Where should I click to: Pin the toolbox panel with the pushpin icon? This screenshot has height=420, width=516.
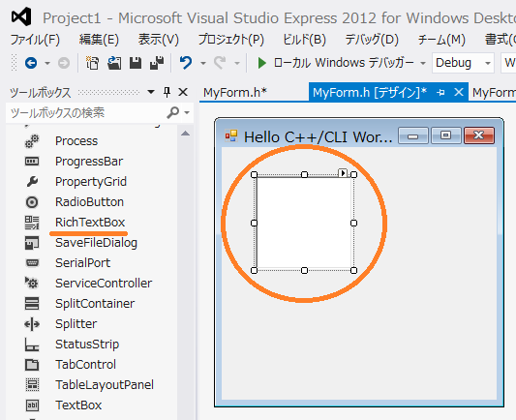[x=167, y=93]
